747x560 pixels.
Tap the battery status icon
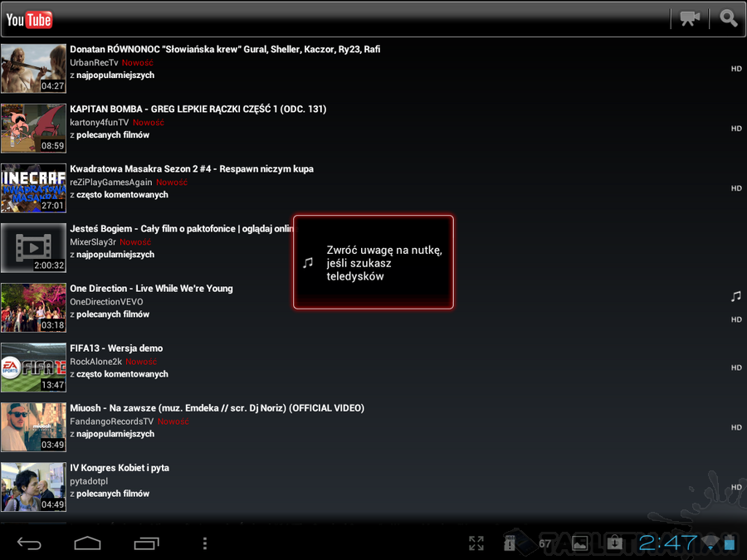(730, 543)
